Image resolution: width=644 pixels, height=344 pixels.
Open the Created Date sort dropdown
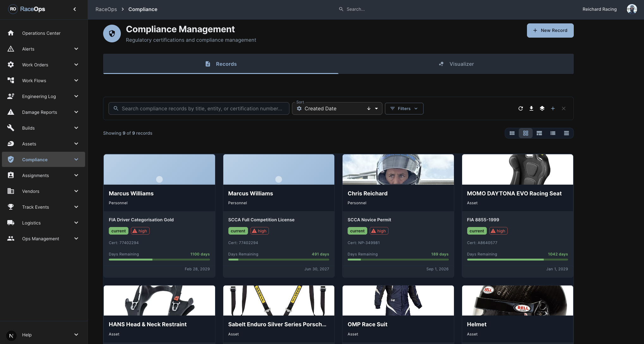pos(337,108)
